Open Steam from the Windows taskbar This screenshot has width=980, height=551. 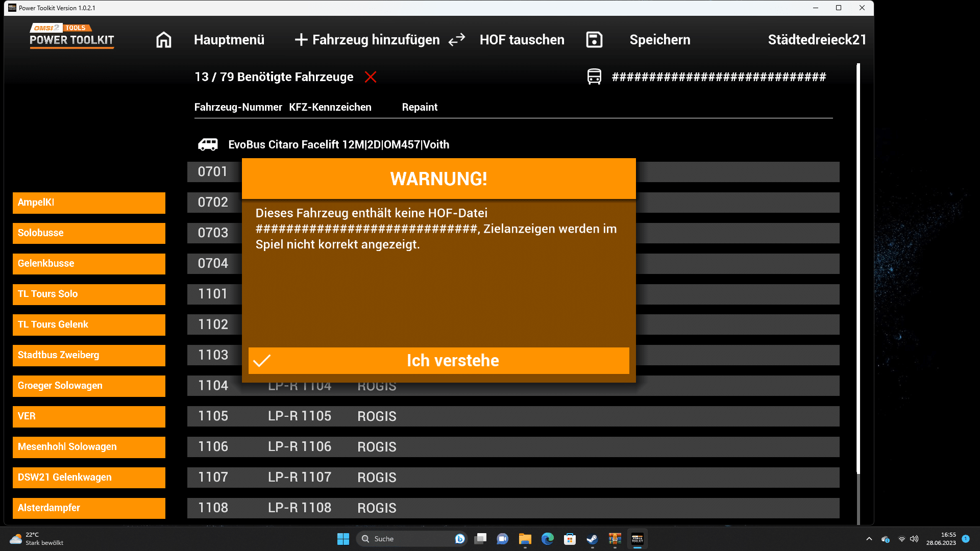pos(592,539)
